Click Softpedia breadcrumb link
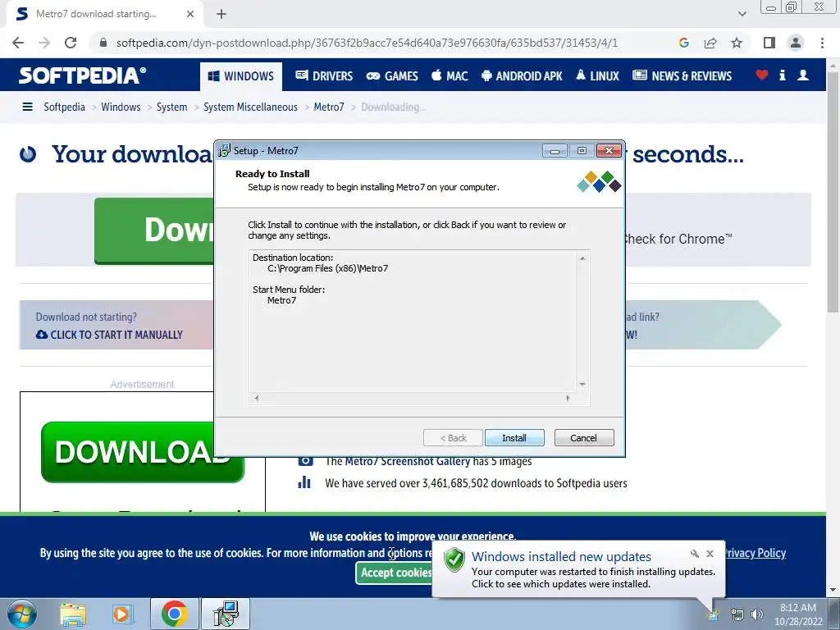Image resolution: width=840 pixels, height=630 pixels. [x=64, y=107]
